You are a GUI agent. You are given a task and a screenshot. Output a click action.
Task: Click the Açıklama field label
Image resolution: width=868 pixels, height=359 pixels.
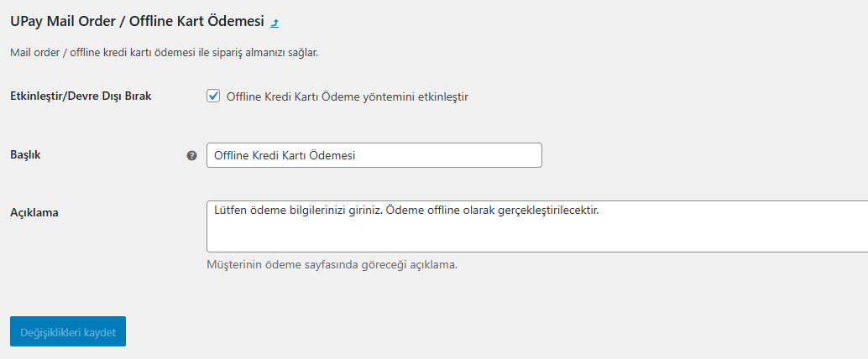click(x=35, y=212)
